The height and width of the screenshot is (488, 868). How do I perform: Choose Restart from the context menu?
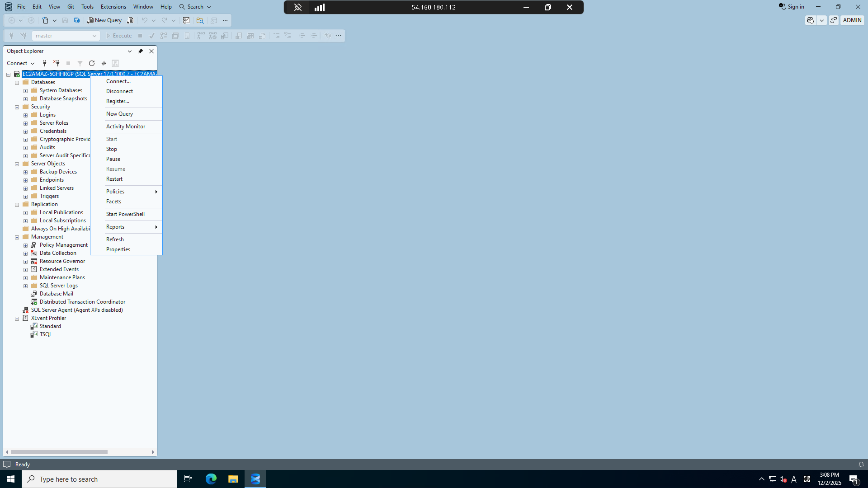(x=114, y=179)
